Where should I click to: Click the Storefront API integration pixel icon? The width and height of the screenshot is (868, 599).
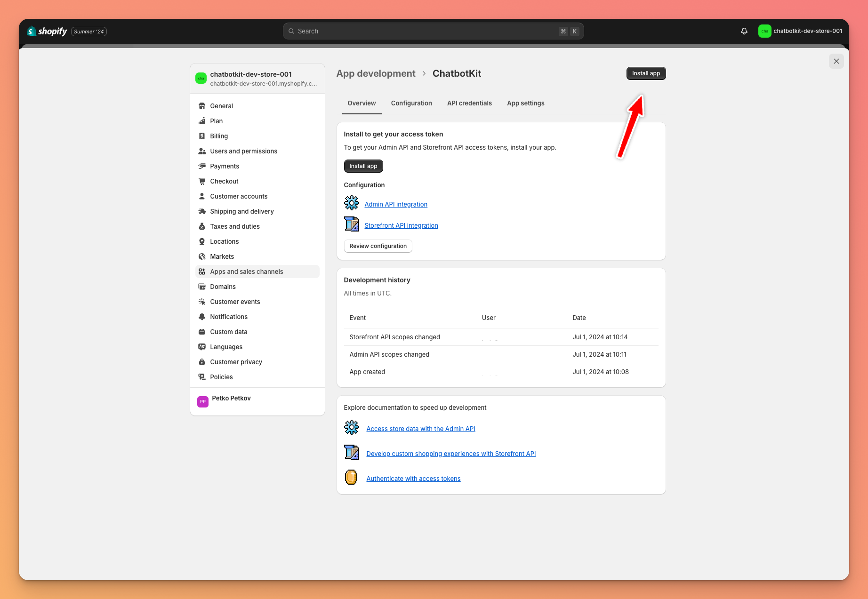[x=352, y=224]
